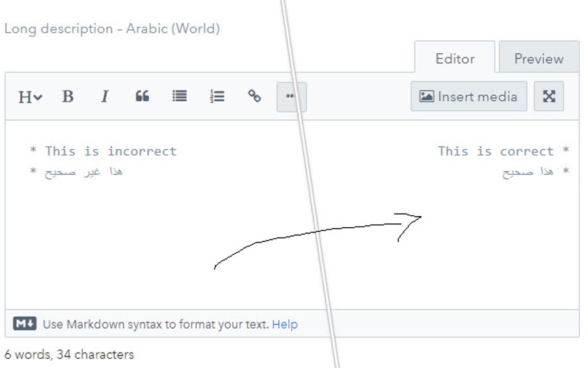588x368 pixels.
Task: Toggle fullscreen editor mode
Action: point(549,96)
